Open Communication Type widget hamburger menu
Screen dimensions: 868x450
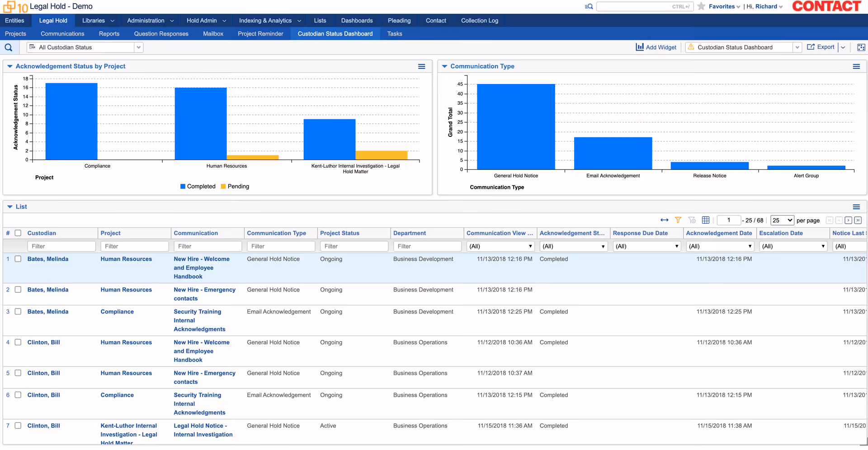(856, 66)
